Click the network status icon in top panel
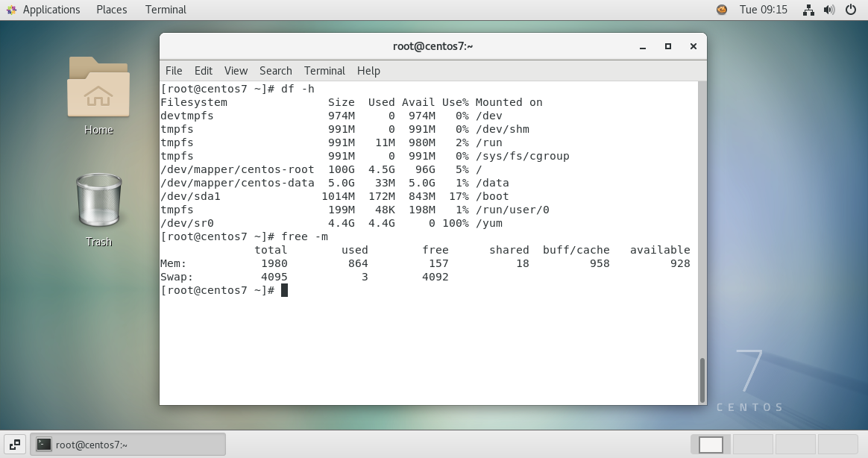The height and width of the screenshot is (458, 868). (809, 10)
